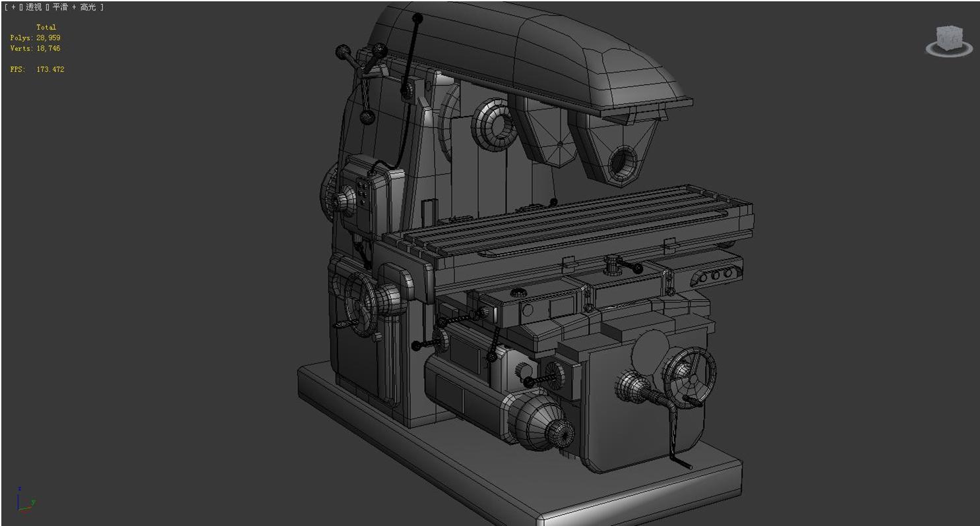The image size is (980, 526).
Task: Click the FPS readout value
Action: coord(50,69)
